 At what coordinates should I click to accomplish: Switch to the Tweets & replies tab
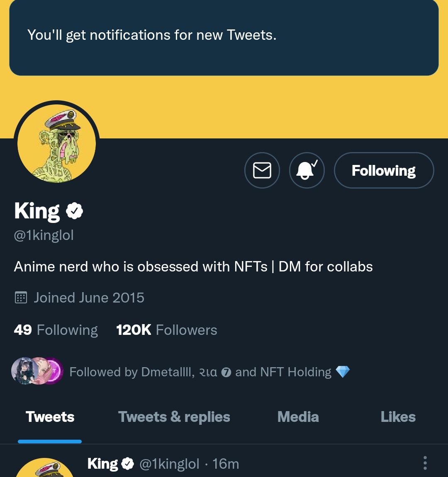pos(174,417)
